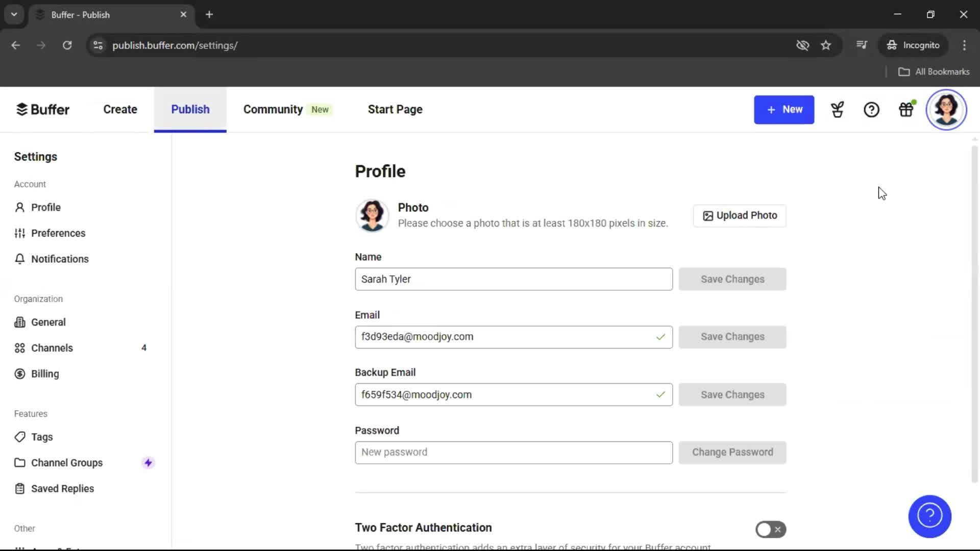Open the Chrome three-dot menu
Screen dimensions: 980x551
(x=964, y=45)
